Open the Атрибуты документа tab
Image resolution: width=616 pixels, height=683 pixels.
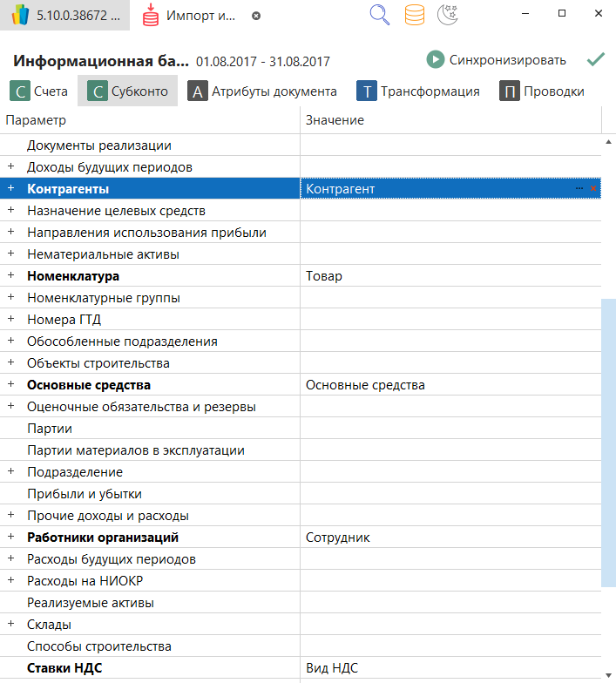(262, 91)
